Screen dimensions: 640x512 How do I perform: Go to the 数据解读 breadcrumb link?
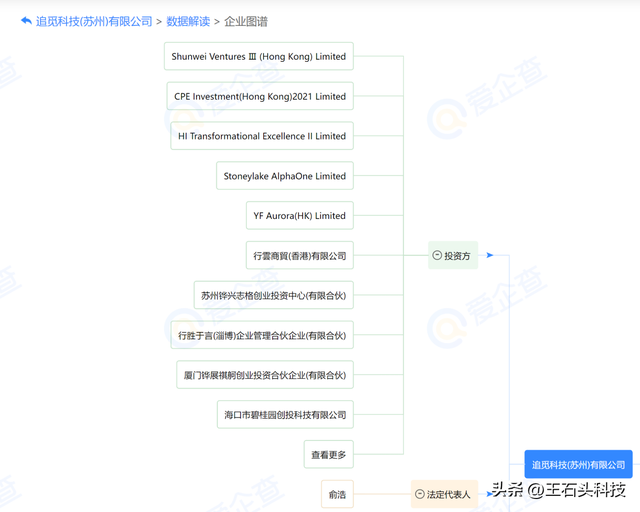[x=188, y=21]
